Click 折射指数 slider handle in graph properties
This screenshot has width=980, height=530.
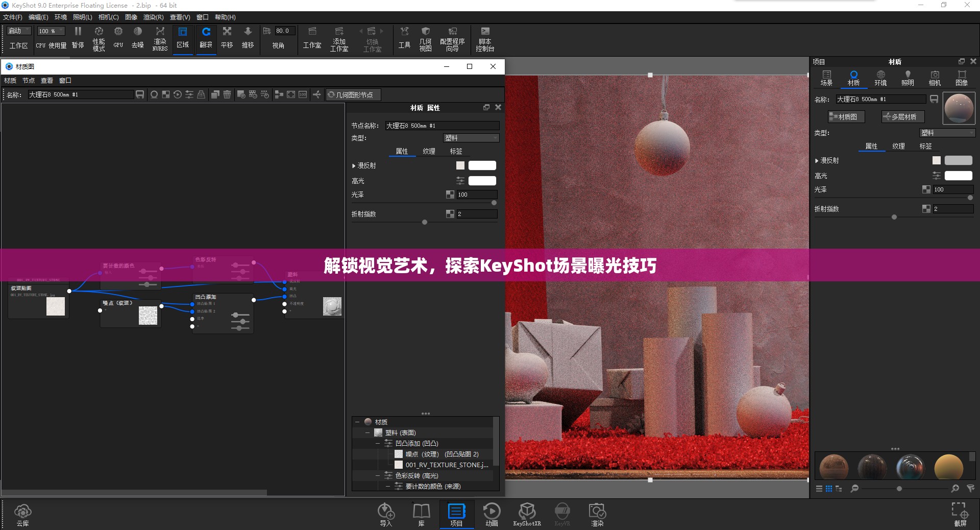[425, 222]
